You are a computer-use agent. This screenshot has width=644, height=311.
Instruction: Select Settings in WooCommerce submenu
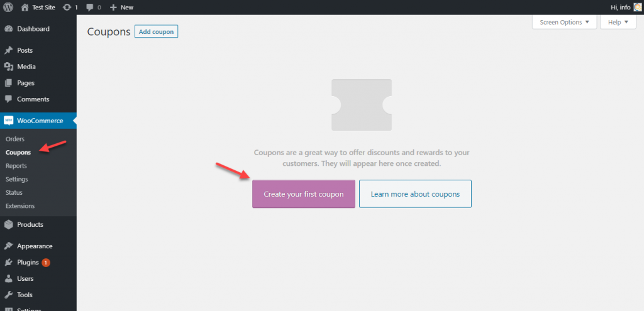click(16, 179)
